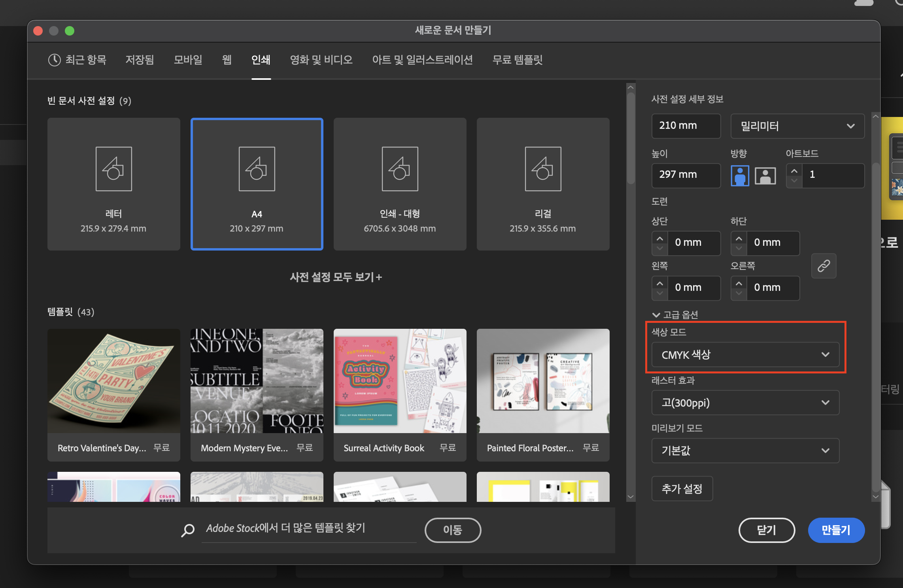
Task: Switch to the 웹 tab
Action: point(227,60)
